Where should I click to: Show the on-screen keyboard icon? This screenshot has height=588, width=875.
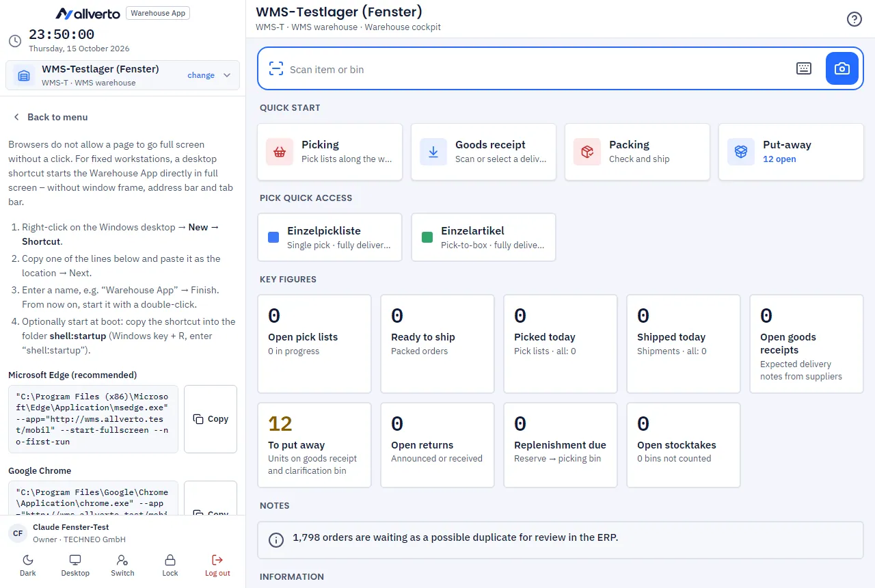(x=804, y=68)
